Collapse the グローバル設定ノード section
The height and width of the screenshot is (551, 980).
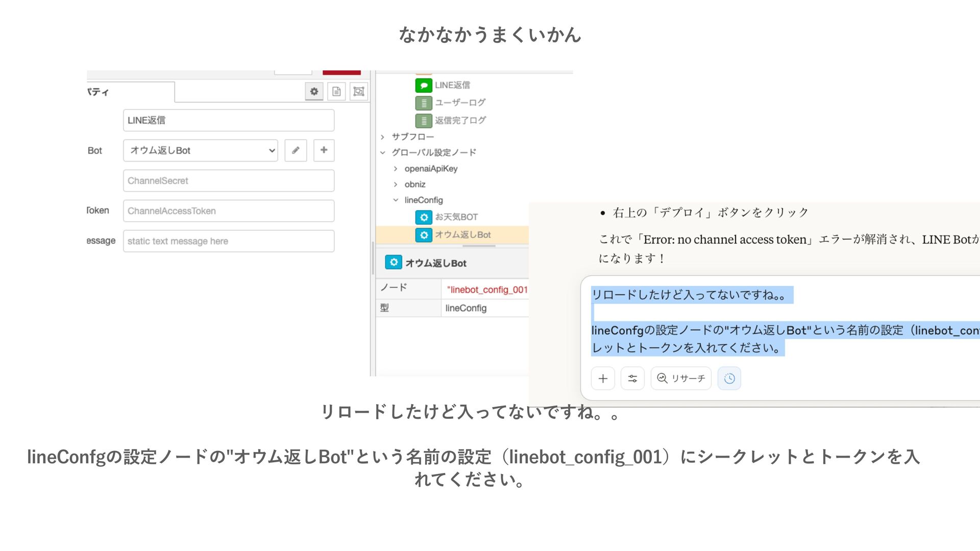[x=382, y=153]
